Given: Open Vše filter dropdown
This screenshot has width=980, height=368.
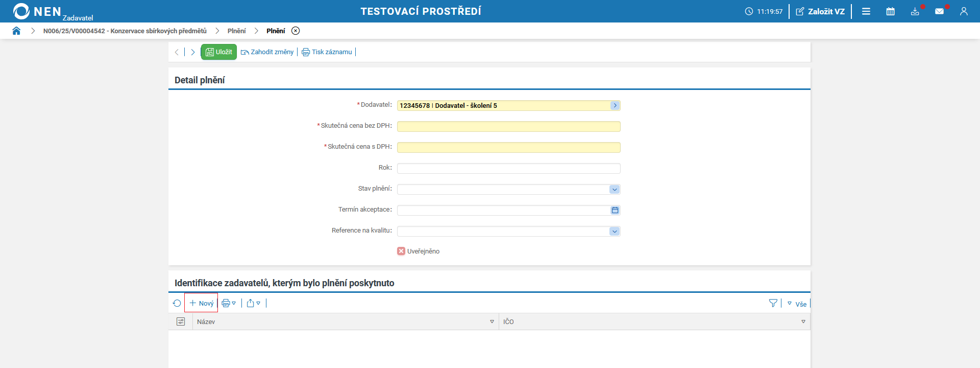Looking at the screenshot, I should point(797,304).
